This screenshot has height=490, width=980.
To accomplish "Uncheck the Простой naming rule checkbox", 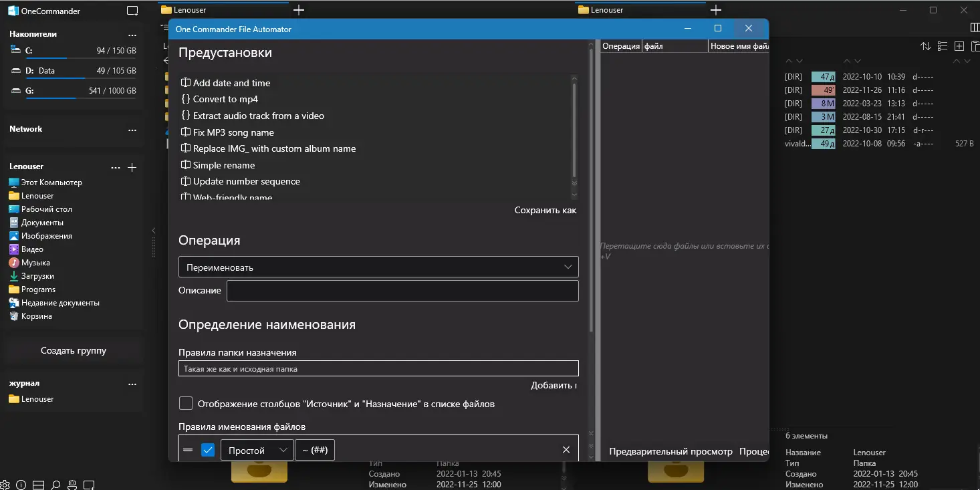I will click(x=208, y=451).
